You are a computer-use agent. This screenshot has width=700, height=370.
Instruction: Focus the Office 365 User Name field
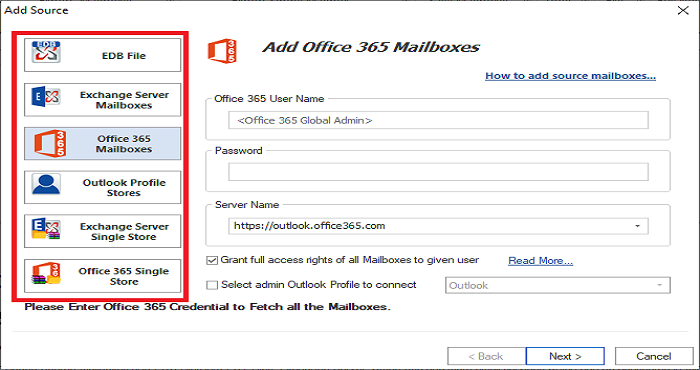(438, 121)
